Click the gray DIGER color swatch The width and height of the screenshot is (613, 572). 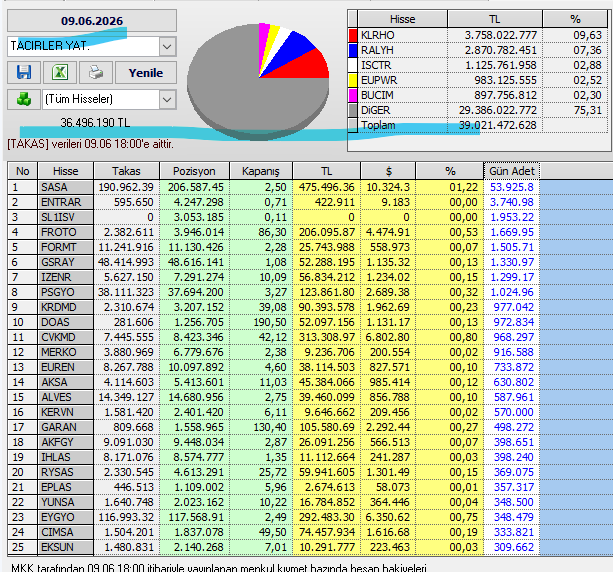point(353,110)
